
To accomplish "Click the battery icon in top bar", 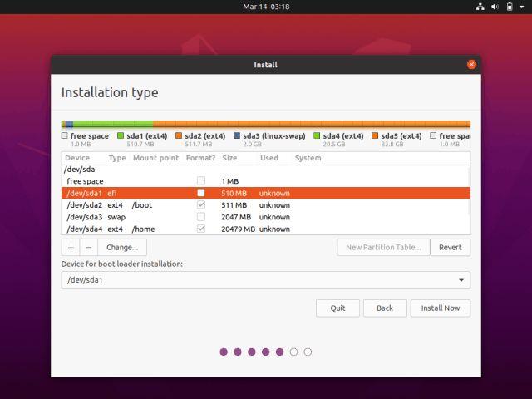I will pyautogui.click(x=510, y=7).
